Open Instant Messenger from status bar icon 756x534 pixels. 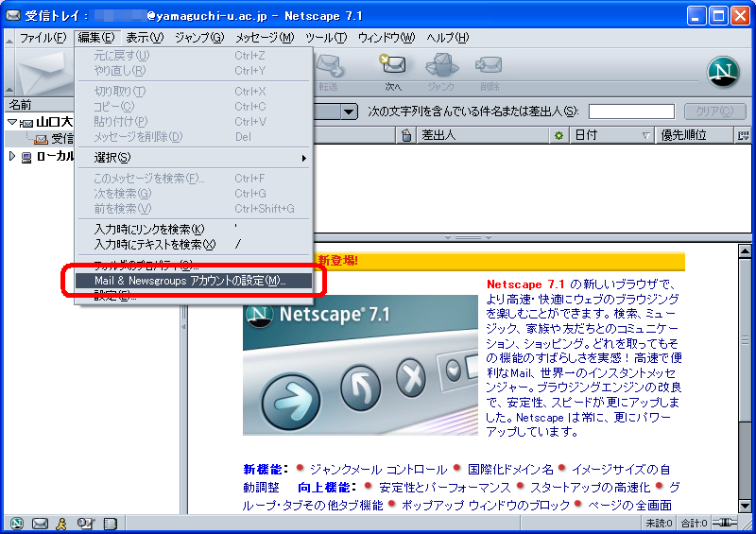click(x=61, y=523)
